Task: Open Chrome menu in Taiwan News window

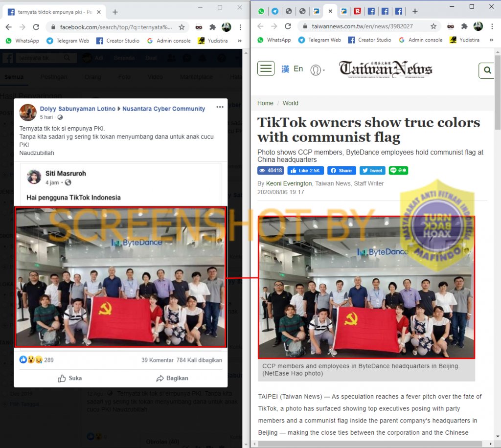Action: [492, 26]
